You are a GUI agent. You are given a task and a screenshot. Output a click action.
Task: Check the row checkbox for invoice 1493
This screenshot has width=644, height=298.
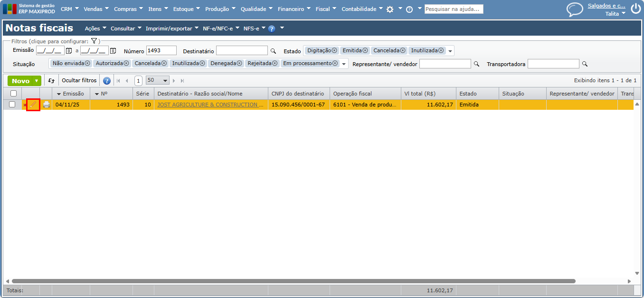[x=12, y=105]
